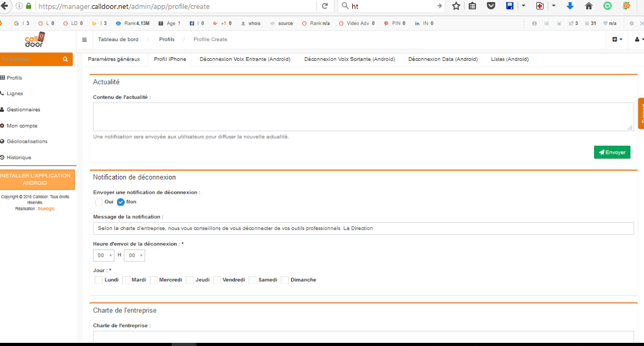Viewport: 644px width, 346px height.
Task: Open the minutes dropdown for send time
Action: point(134,255)
